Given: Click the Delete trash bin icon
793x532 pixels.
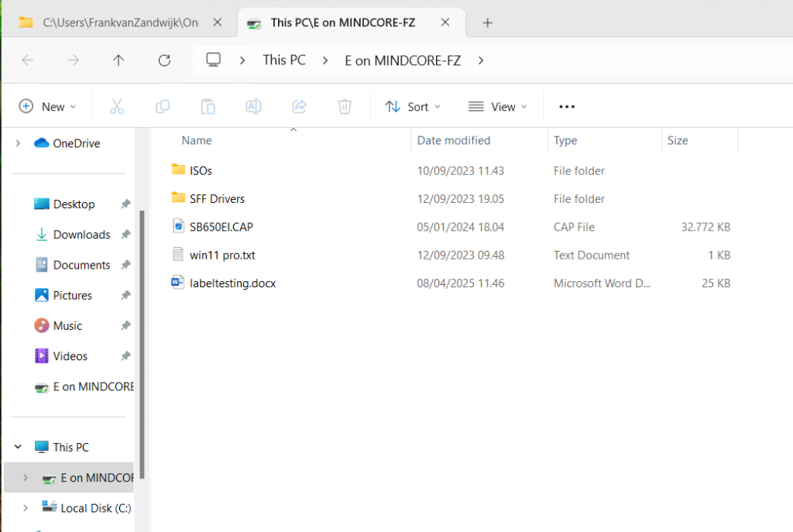Looking at the screenshot, I should click(345, 107).
